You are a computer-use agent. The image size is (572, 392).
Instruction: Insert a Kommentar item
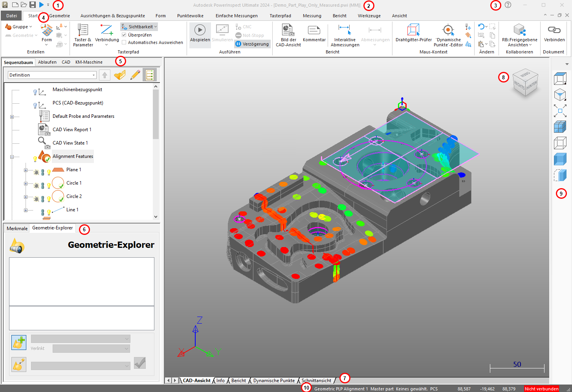point(314,33)
